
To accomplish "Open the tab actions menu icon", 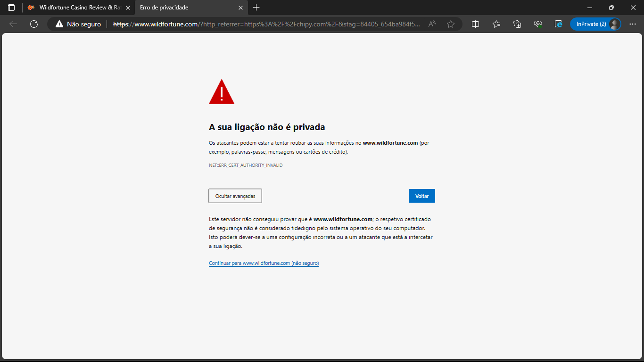I will pyautogui.click(x=11, y=8).
